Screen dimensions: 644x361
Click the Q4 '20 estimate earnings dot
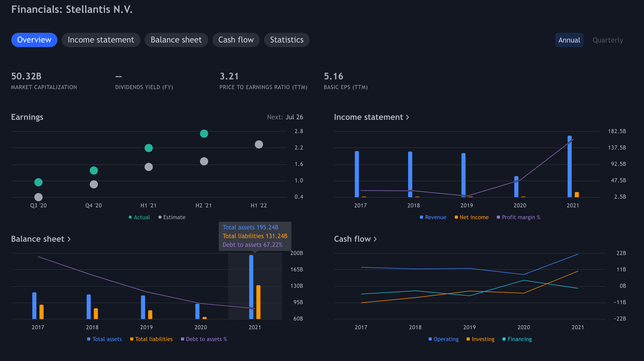[x=94, y=184]
